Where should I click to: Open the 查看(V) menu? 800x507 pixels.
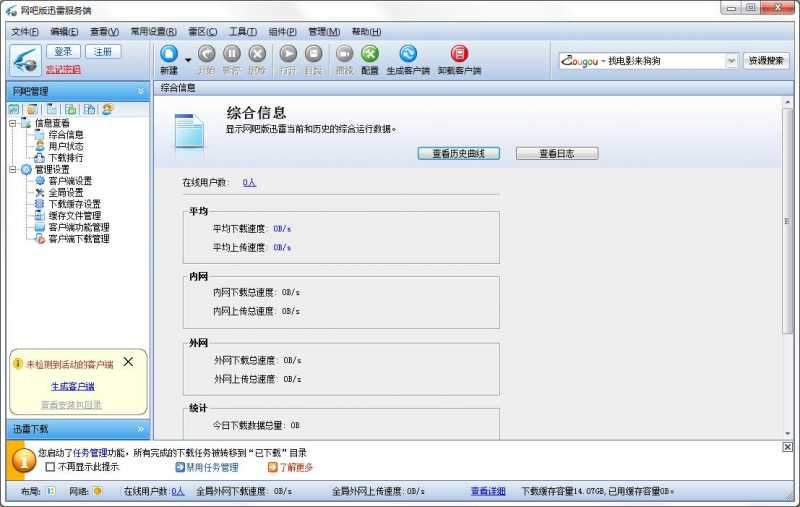coord(105,32)
